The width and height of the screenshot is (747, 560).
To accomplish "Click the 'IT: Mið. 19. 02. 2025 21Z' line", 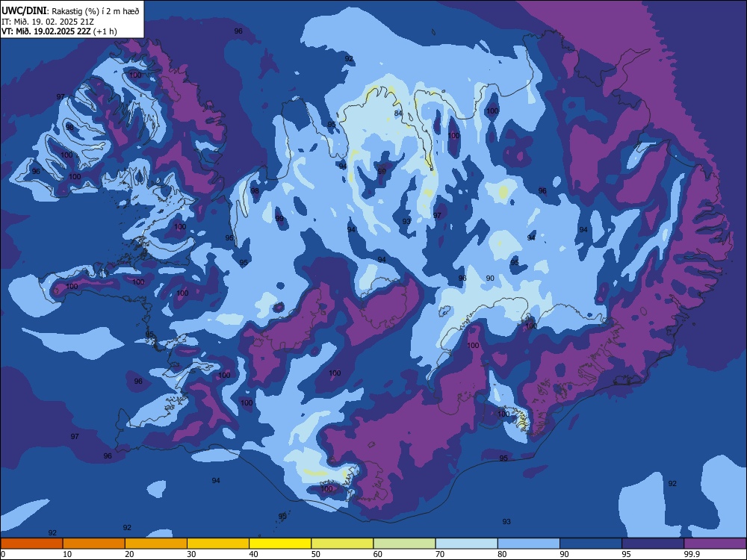I will tap(48, 22).
